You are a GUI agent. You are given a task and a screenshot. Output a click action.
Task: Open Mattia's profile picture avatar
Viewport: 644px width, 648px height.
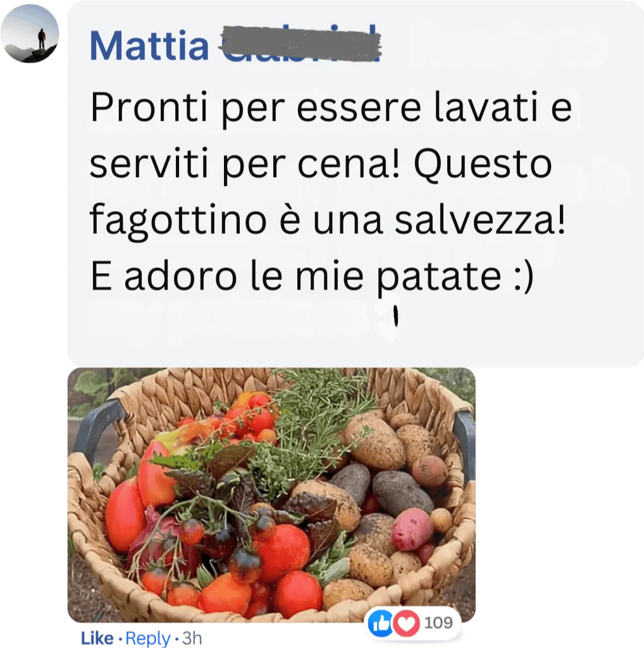pyautogui.click(x=30, y=34)
